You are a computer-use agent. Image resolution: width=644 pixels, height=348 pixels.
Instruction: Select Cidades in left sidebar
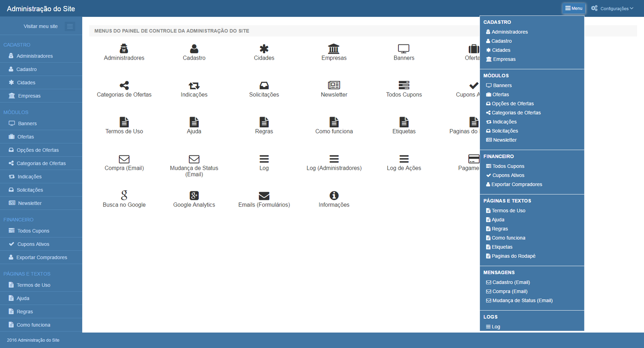point(41,82)
